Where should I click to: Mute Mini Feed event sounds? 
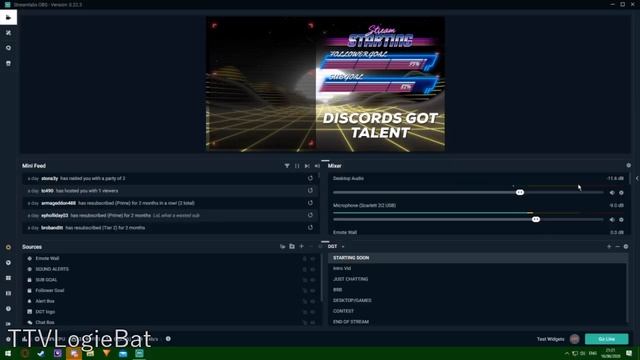pos(317,166)
